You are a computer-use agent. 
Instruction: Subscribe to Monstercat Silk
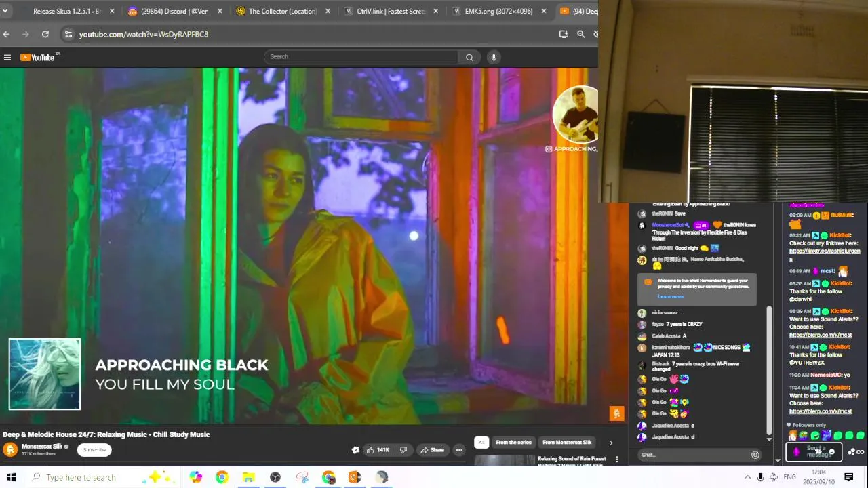click(x=94, y=450)
